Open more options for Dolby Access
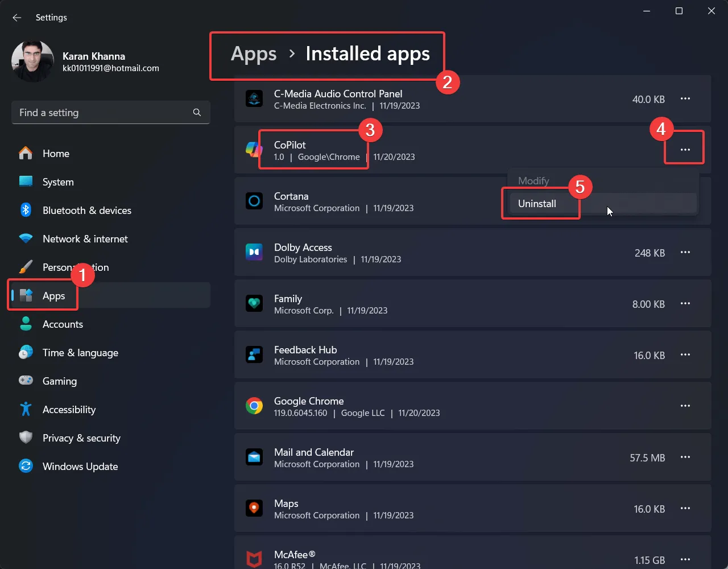The image size is (728, 569). click(685, 253)
